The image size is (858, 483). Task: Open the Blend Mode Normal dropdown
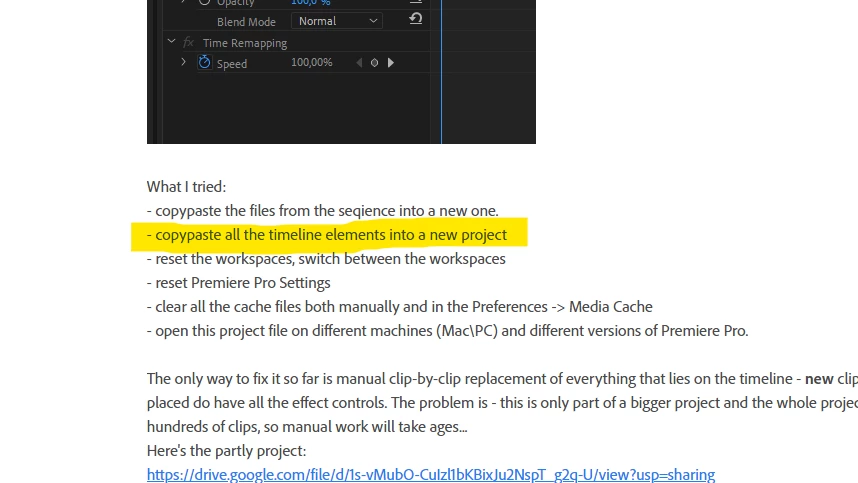tap(337, 21)
